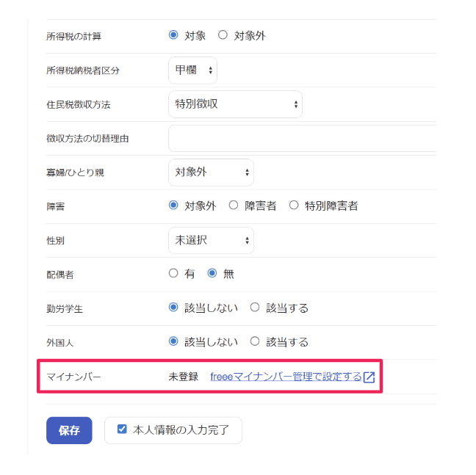Open the 所得税納税者区分 dropdown showing 甲欄
Viewport: 476px width, 475px height.
[192, 70]
